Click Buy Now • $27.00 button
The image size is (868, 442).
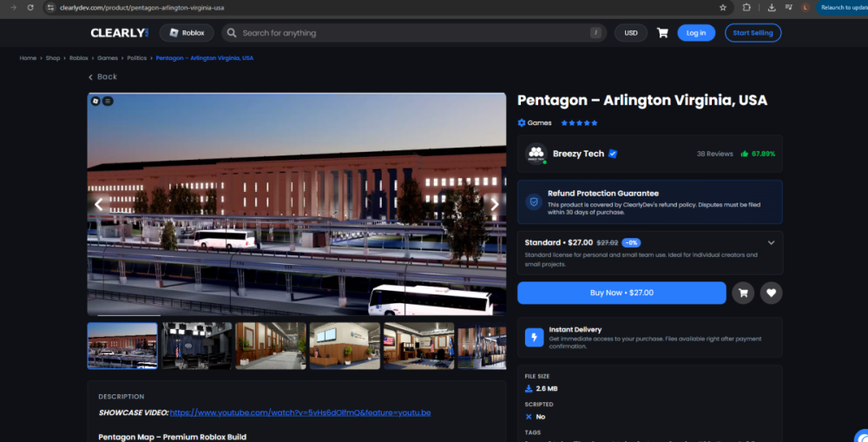point(621,293)
